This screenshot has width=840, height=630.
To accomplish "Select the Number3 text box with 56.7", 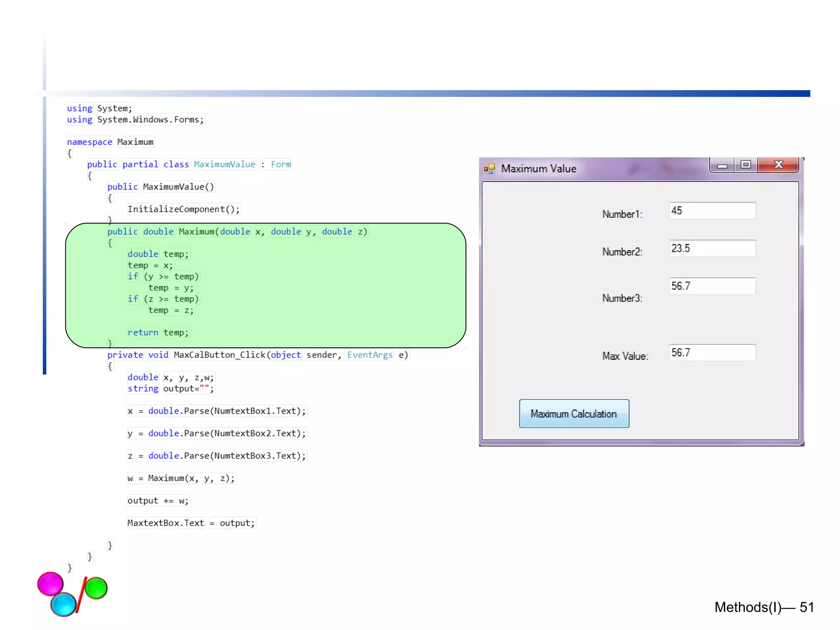I will point(712,286).
